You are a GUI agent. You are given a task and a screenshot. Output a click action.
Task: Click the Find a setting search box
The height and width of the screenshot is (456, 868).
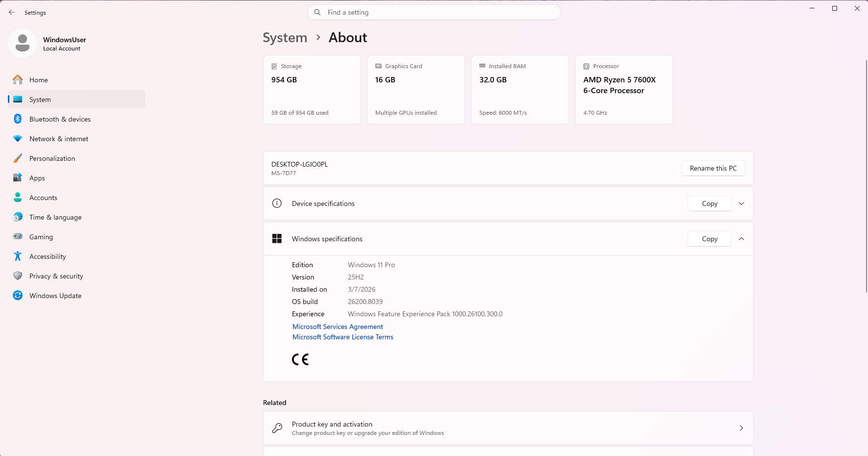tap(434, 12)
